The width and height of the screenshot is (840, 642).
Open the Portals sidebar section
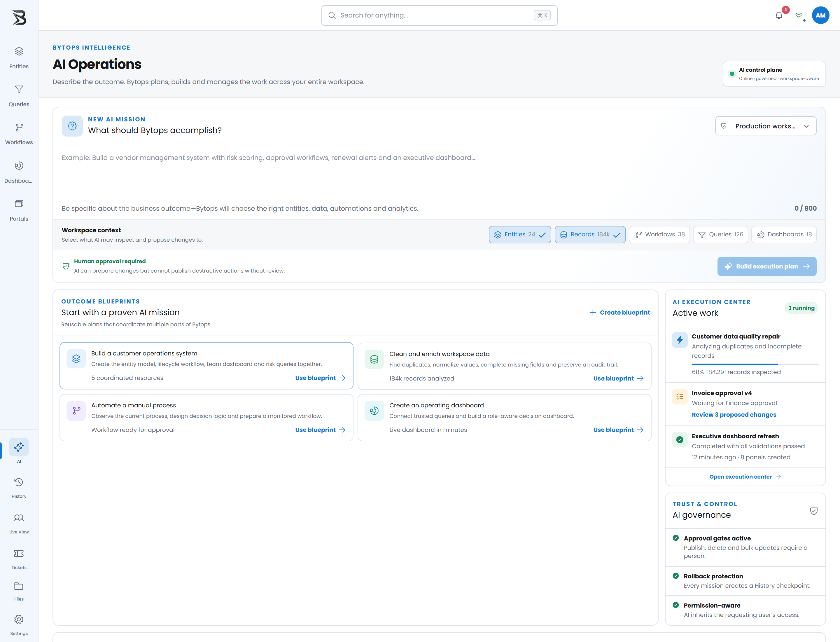[19, 210]
